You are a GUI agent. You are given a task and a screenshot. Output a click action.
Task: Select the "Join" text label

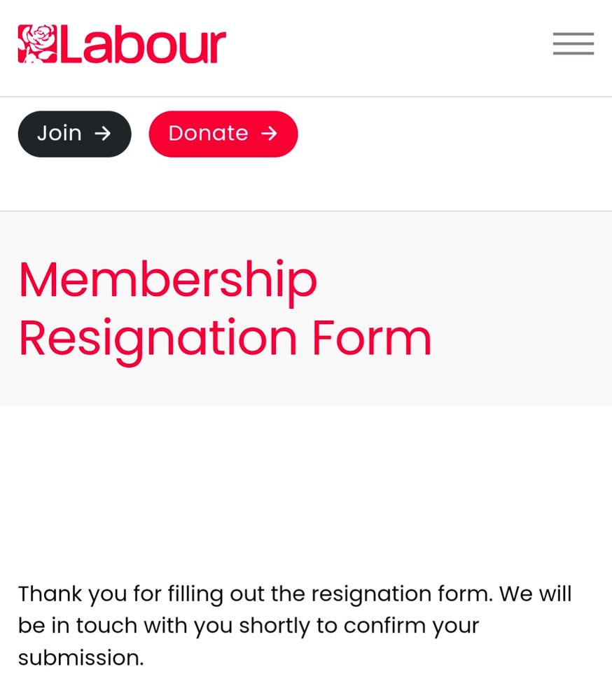click(60, 134)
